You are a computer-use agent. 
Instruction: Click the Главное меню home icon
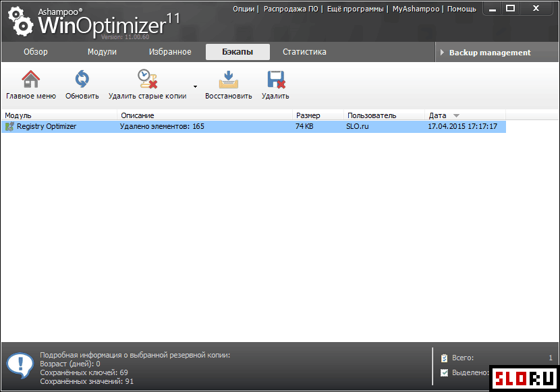tap(31, 79)
